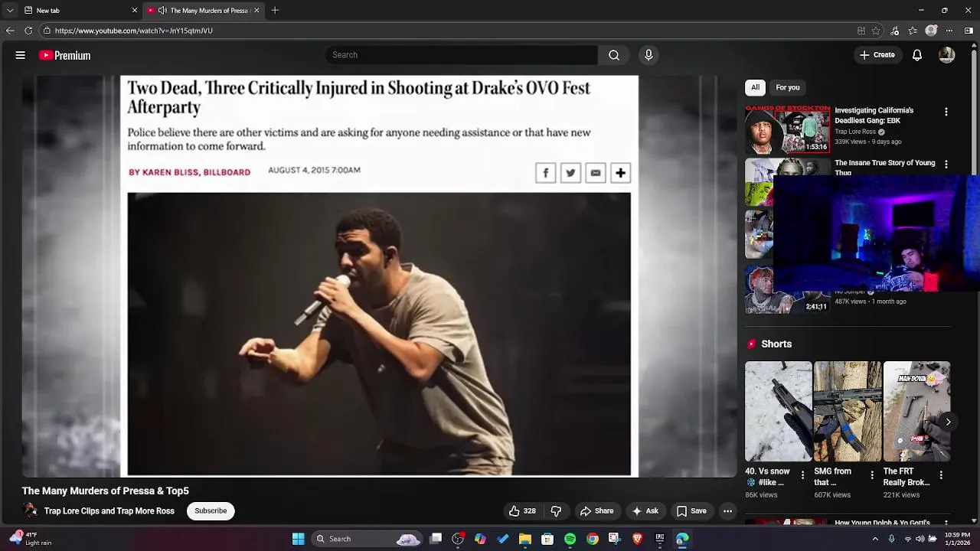Open the Gangs of Stockton thumbnail
980x551 pixels.
click(788, 129)
